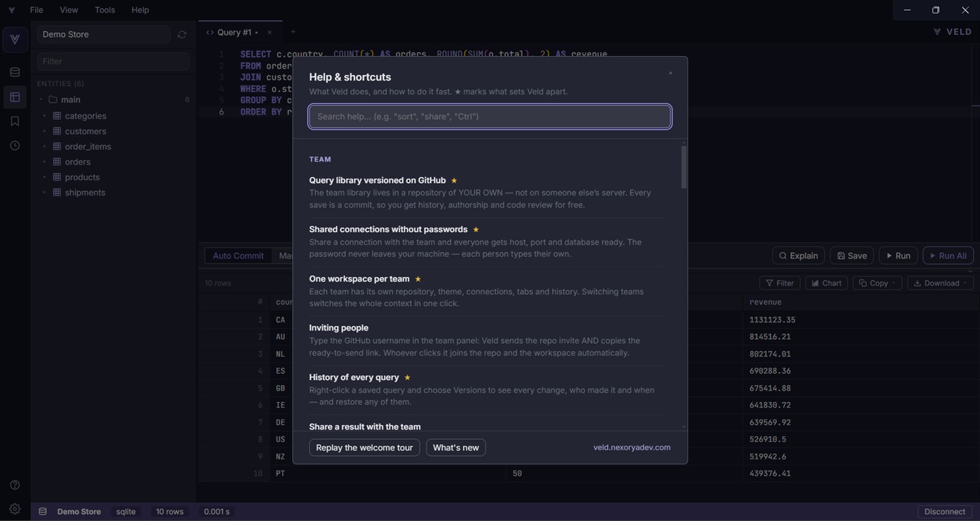Open the Chart view button
Screen dimensions: 980x521
click(827, 283)
